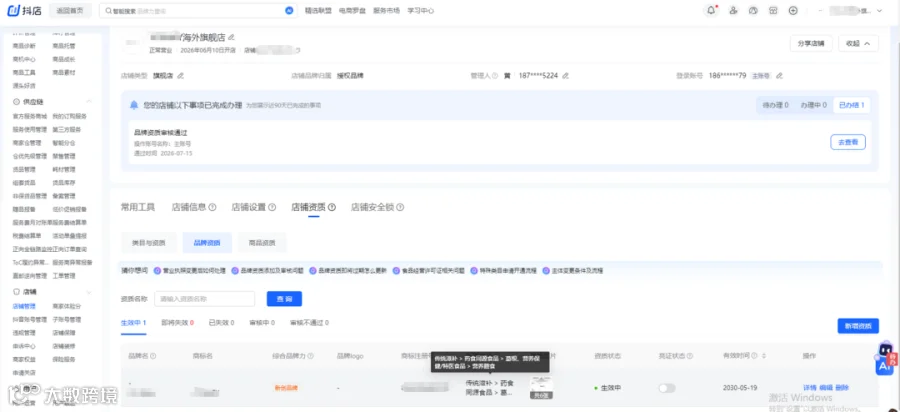Screen dimensions: 900x412
Task: Click the circled plus icon in header
Action: 793,10
